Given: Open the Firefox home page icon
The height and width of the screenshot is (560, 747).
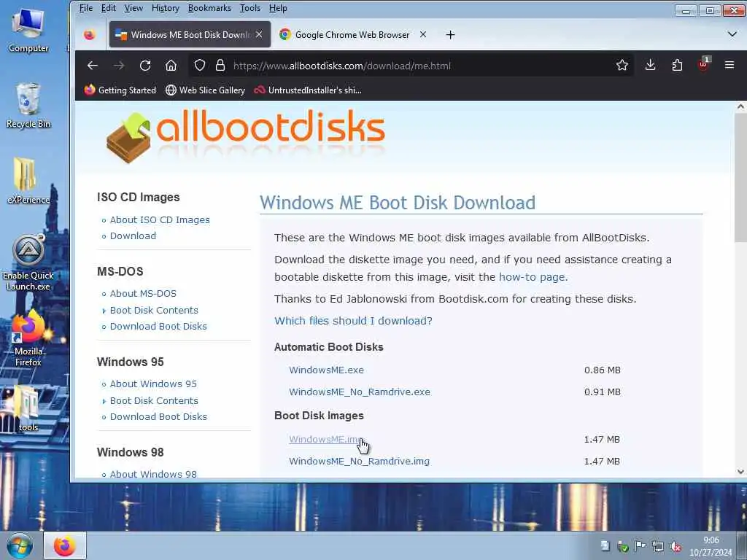Looking at the screenshot, I should click(171, 66).
